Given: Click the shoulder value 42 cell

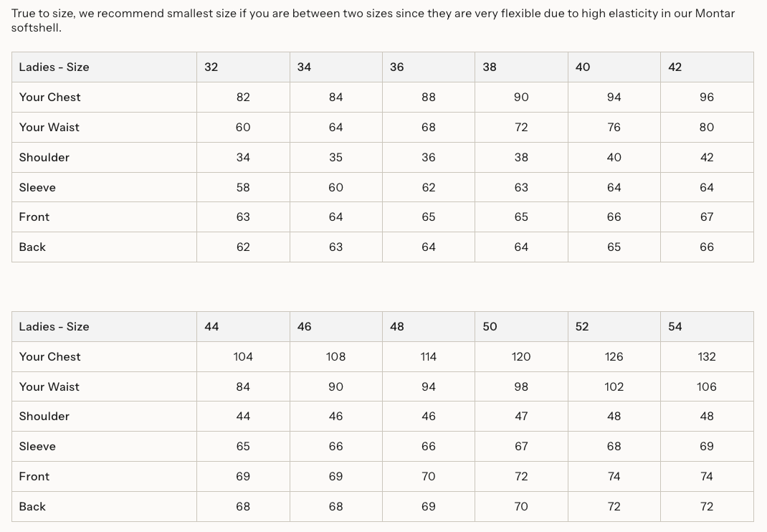Looking at the screenshot, I should [707, 158].
